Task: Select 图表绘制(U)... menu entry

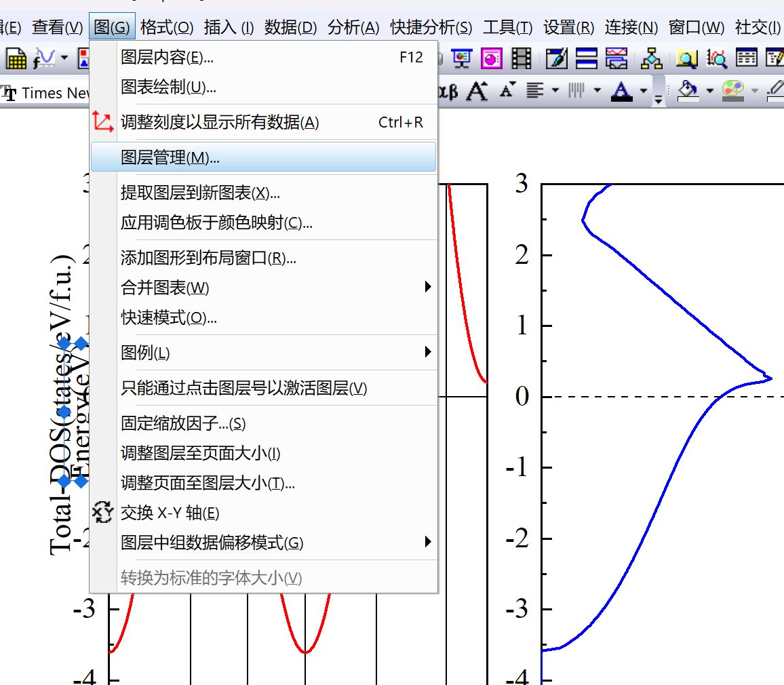Action: tap(264, 87)
